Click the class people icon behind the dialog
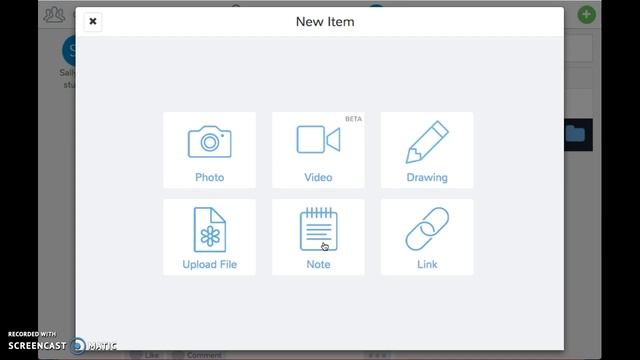 [x=54, y=15]
